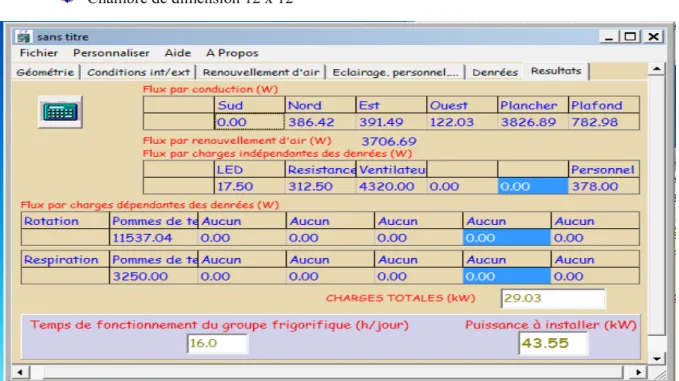The image size is (679, 381).
Task: Select Respiration value 3250.00
Action: tap(153, 276)
